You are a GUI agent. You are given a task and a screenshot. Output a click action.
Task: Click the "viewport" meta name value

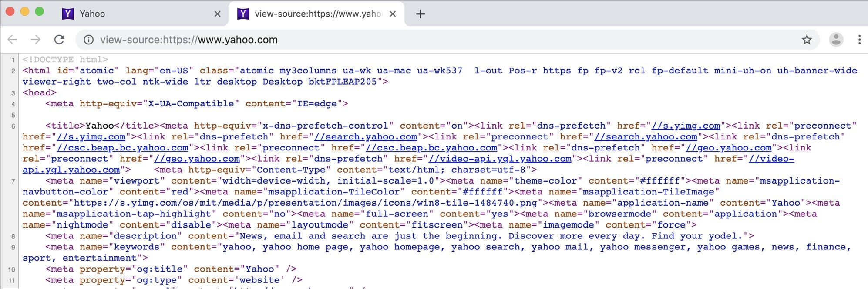coord(137,181)
